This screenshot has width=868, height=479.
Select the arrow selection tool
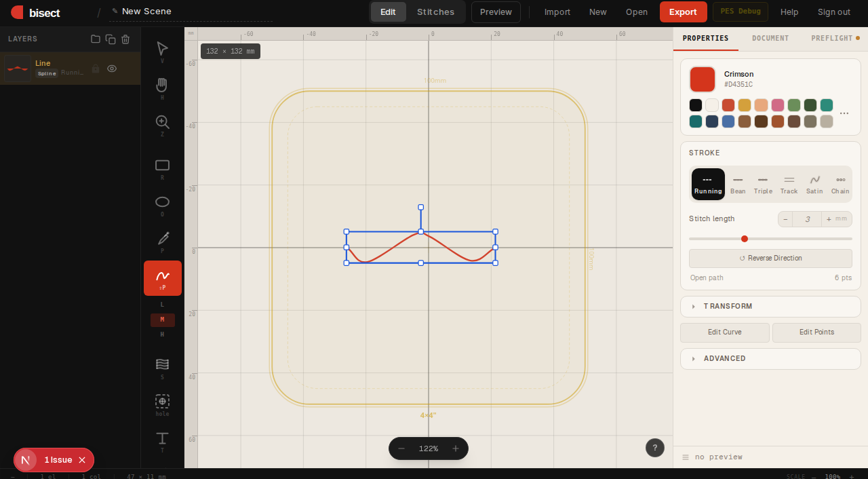162,49
